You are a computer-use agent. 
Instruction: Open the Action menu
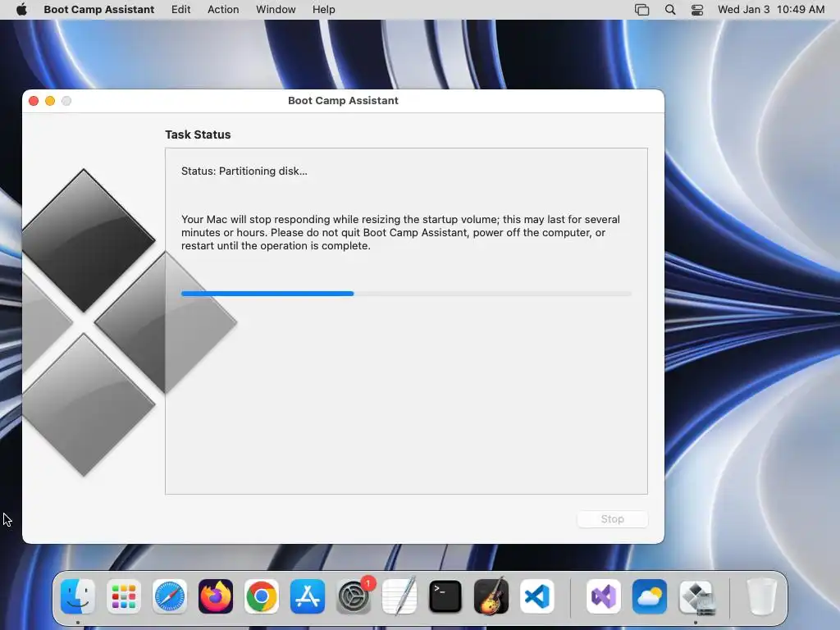223,10
